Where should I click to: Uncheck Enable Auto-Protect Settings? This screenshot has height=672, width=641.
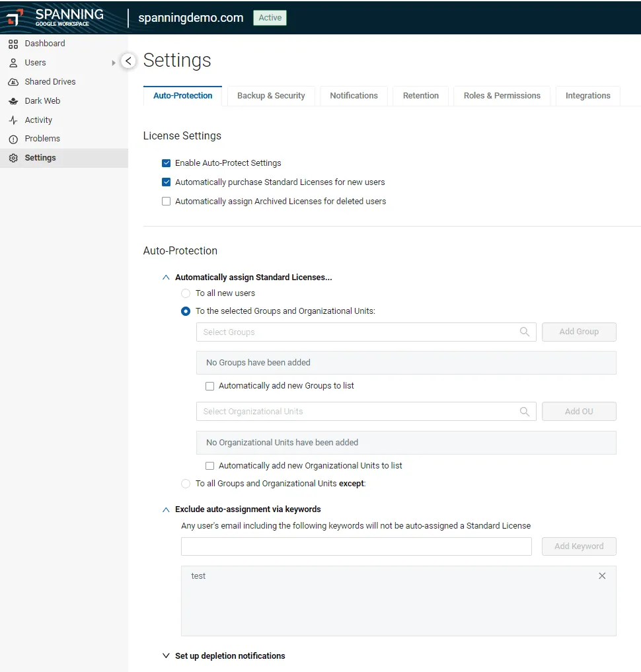pyautogui.click(x=167, y=163)
